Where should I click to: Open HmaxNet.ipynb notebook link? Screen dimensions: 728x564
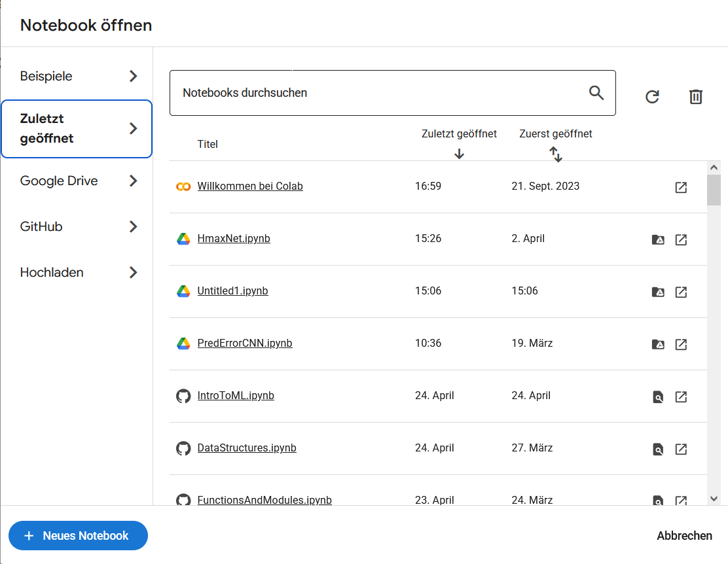coord(234,239)
